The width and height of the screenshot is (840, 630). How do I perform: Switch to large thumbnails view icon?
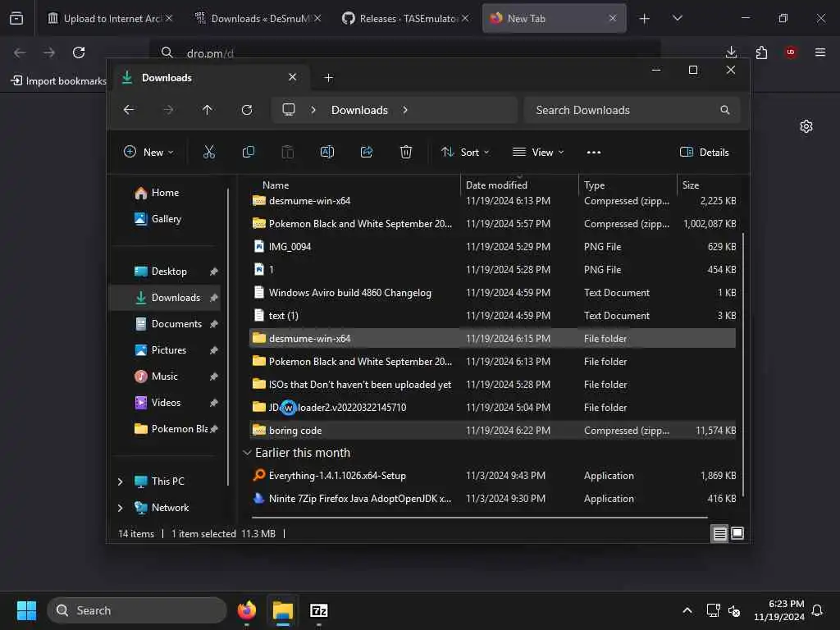737,533
